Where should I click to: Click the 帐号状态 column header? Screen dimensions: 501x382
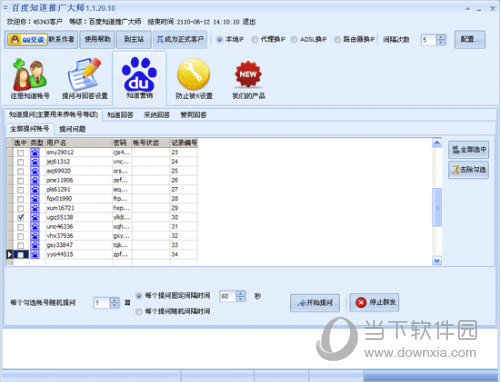151,143
